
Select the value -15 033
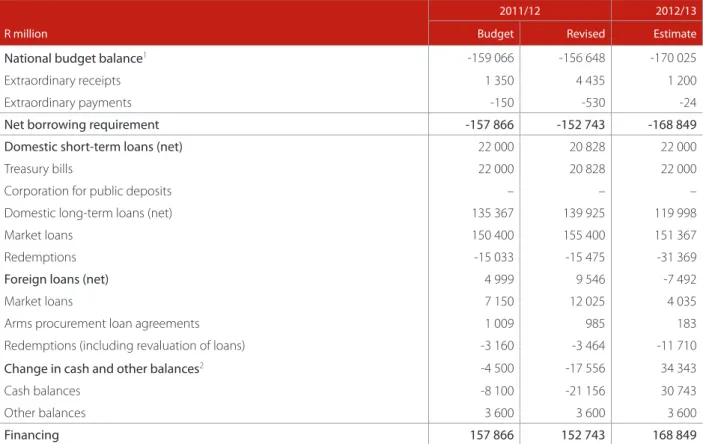pyautogui.click(x=494, y=257)
